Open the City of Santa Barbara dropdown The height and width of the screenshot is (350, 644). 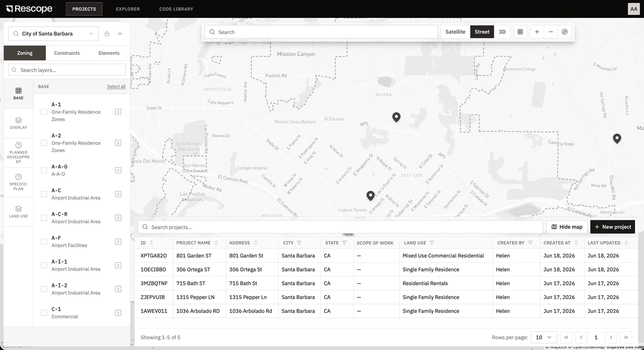[53, 34]
